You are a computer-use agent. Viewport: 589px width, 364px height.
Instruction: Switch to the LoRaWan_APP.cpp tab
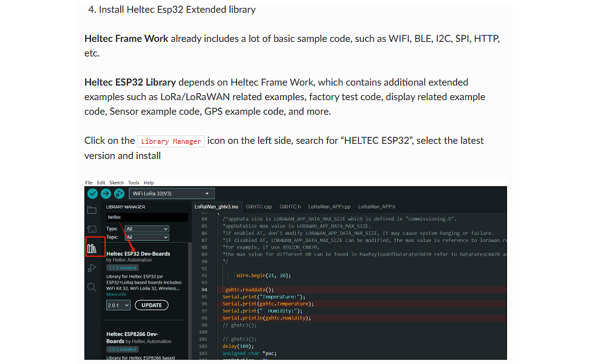click(329, 206)
